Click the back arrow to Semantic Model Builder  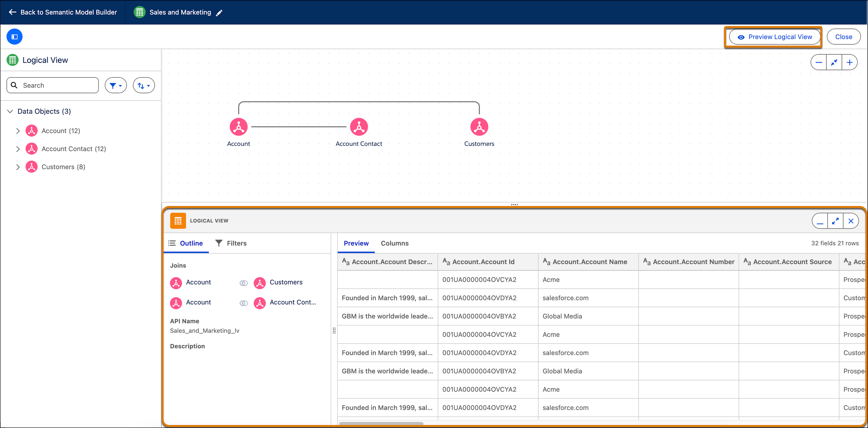[x=12, y=12]
